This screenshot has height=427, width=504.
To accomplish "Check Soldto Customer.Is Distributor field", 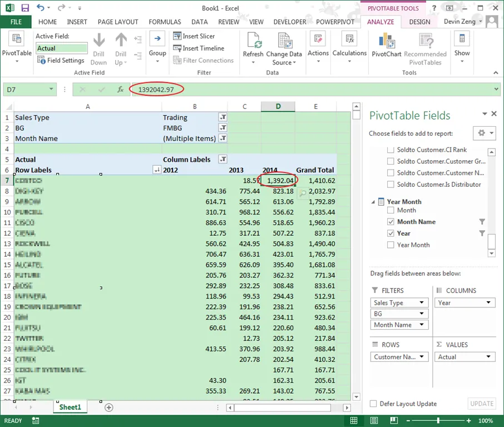I will click(391, 185).
